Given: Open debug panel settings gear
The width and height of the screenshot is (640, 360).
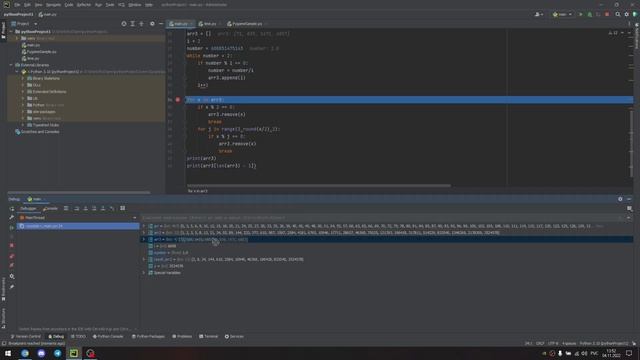Looking at the screenshot, I should click(620, 199).
